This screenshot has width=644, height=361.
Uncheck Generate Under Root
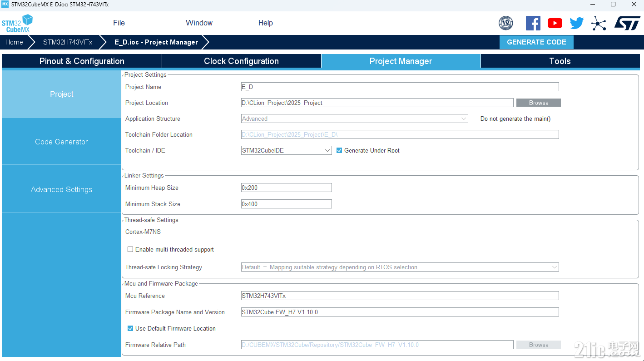339,150
